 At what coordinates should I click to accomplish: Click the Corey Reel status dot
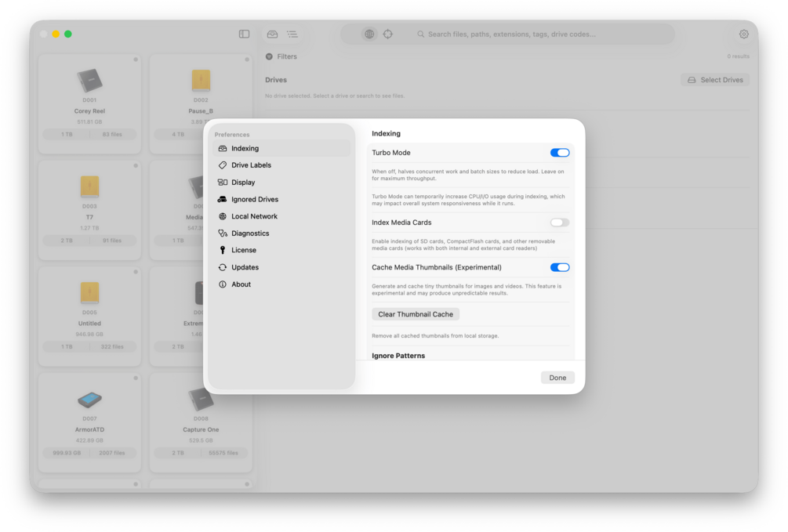click(x=136, y=60)
